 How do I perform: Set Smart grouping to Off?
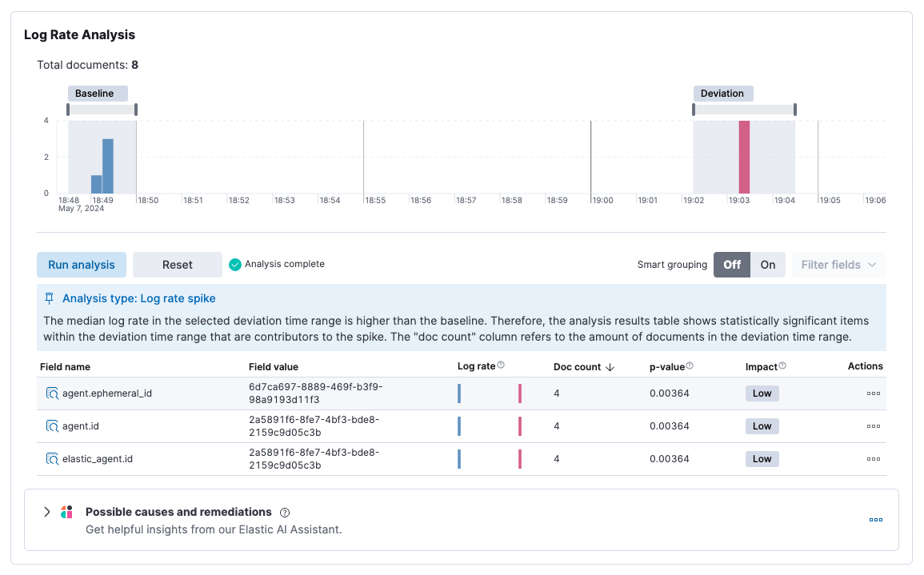point(732,264)
